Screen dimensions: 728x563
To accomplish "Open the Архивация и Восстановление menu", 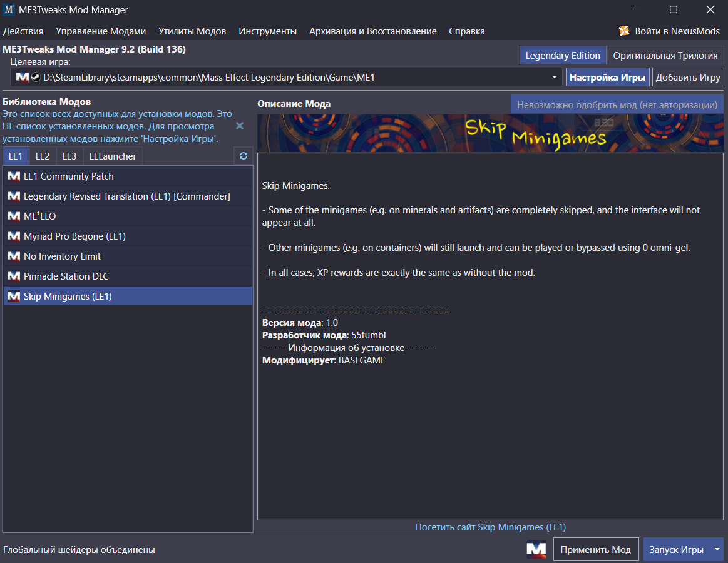I will tap(373, 31).
